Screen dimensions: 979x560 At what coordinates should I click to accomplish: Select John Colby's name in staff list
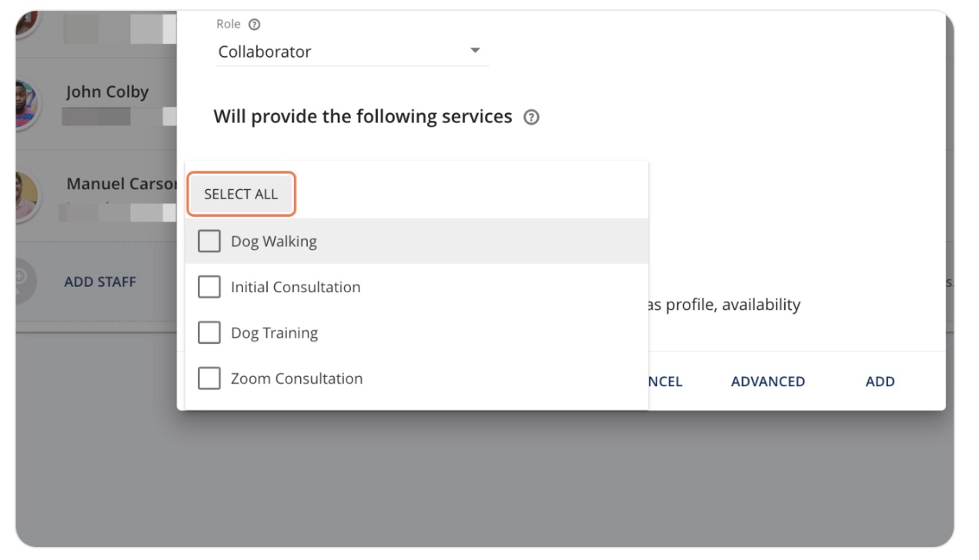[107, 92]
